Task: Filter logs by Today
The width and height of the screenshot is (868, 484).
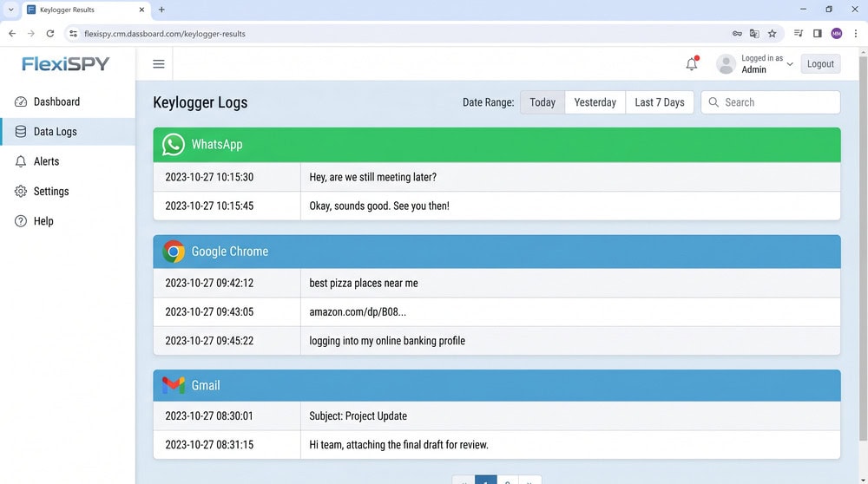Action: pos(542,102)
